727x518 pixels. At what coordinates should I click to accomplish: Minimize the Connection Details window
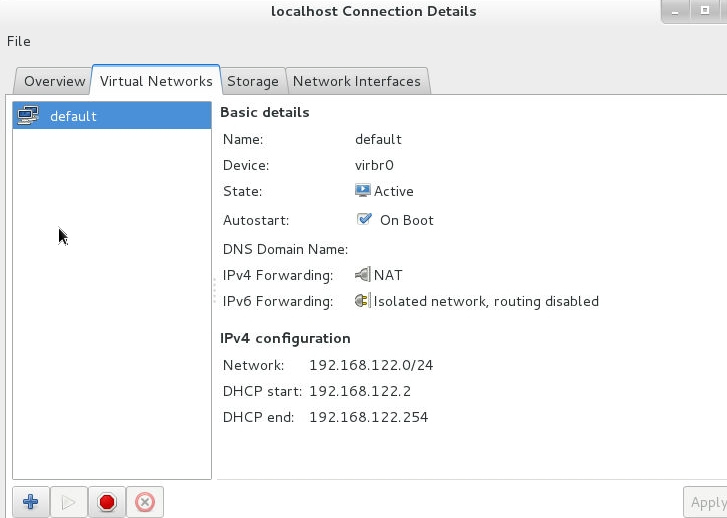[x=675, y=11]
